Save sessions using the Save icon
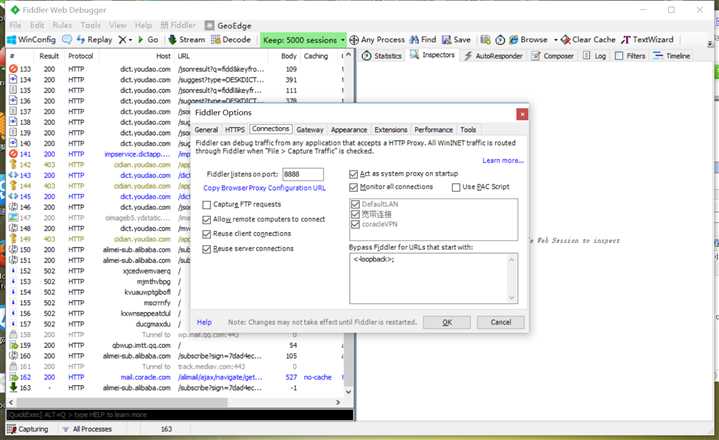This screenshot has width=719, height=440. [456, 40]
